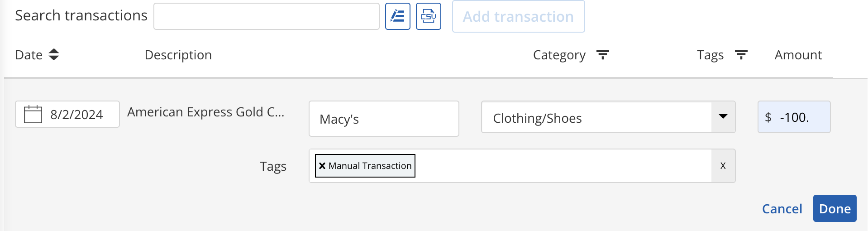Open the Category column filter icon
This screenshot has height=231, width=868.
pos(602,55)
